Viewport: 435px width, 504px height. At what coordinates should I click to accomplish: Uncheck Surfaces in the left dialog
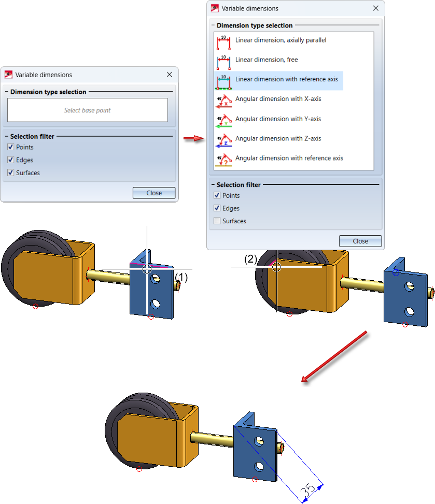coord(10,172)
